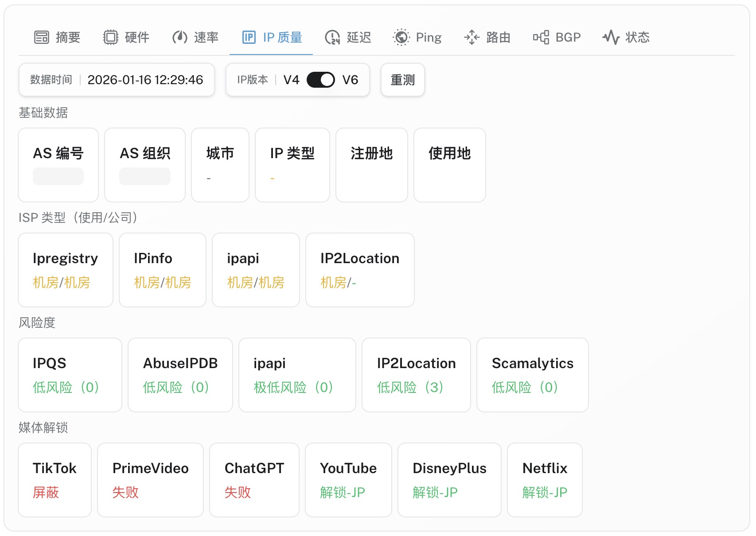Click the BGP network icon
This screenshot has width=756, height=536.
click(541, 37)
